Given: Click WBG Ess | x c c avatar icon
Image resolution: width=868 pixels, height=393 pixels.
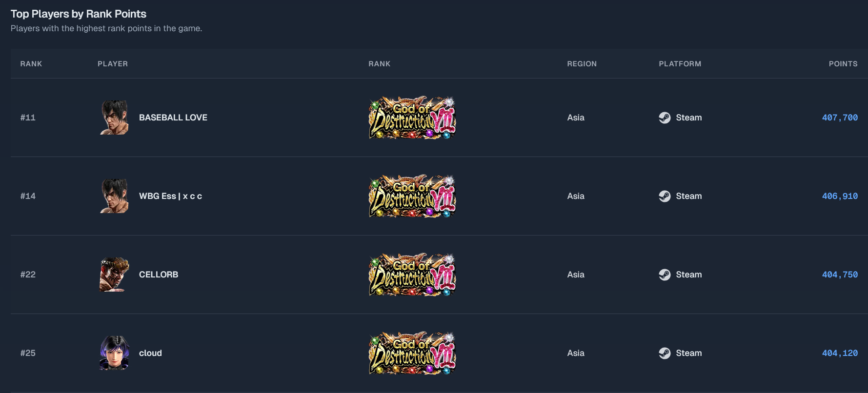Looking at the screenshot, I should [115, 196].
